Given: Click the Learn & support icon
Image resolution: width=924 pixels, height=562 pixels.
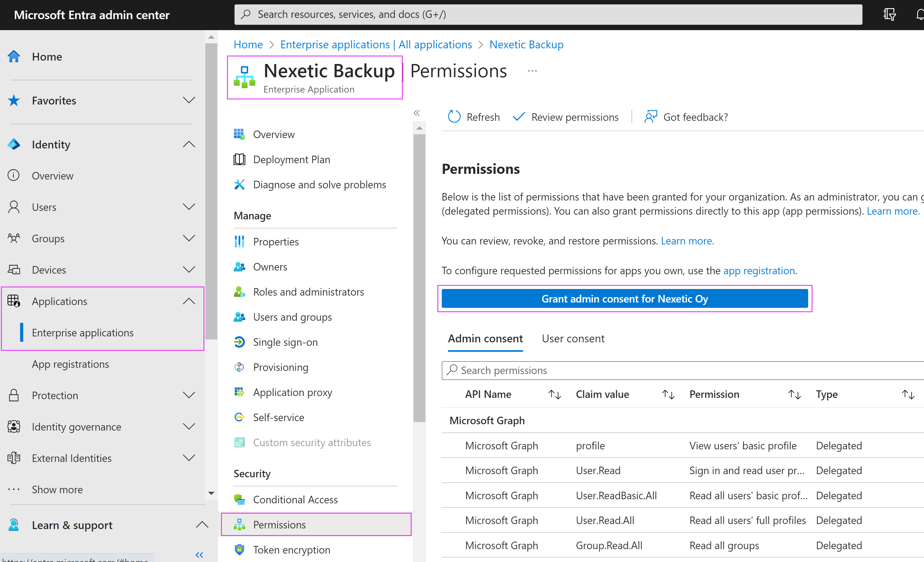Looking at the screenshot, I should click(x=14, y=525).
